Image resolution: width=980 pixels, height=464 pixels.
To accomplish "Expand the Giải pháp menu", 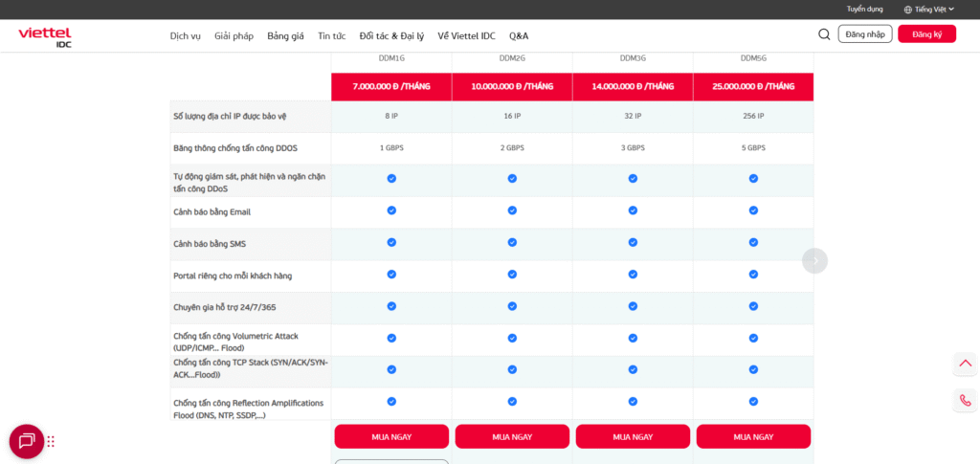I will click(234, 35).
